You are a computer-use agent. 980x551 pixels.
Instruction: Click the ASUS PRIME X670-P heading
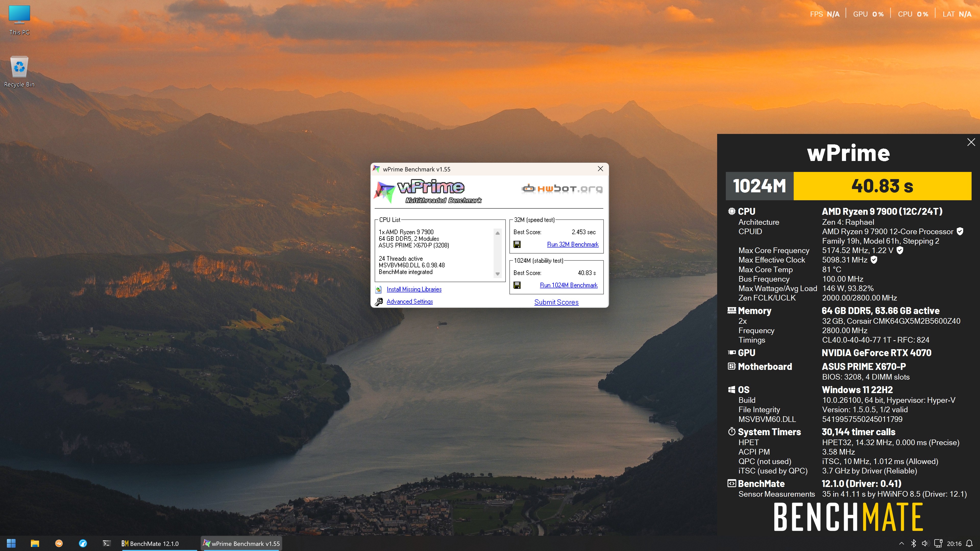[864, 367]
